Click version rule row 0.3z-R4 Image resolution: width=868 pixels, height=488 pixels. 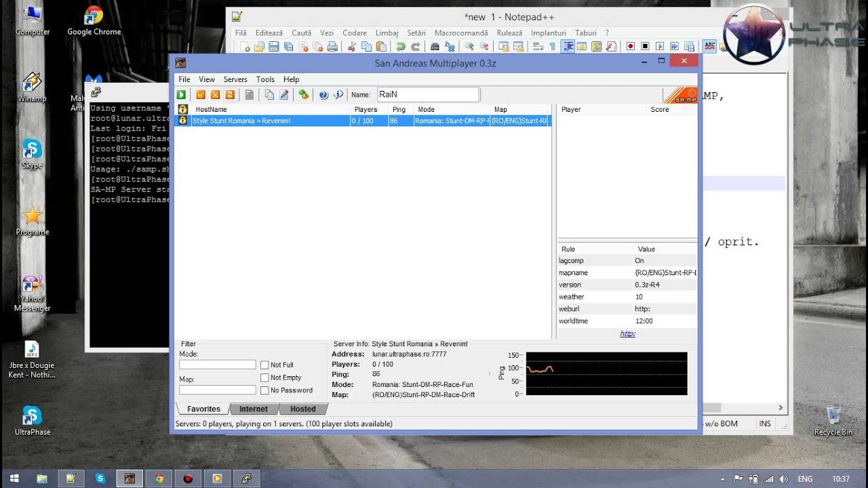pyautogui.click(x=627, y=285)
